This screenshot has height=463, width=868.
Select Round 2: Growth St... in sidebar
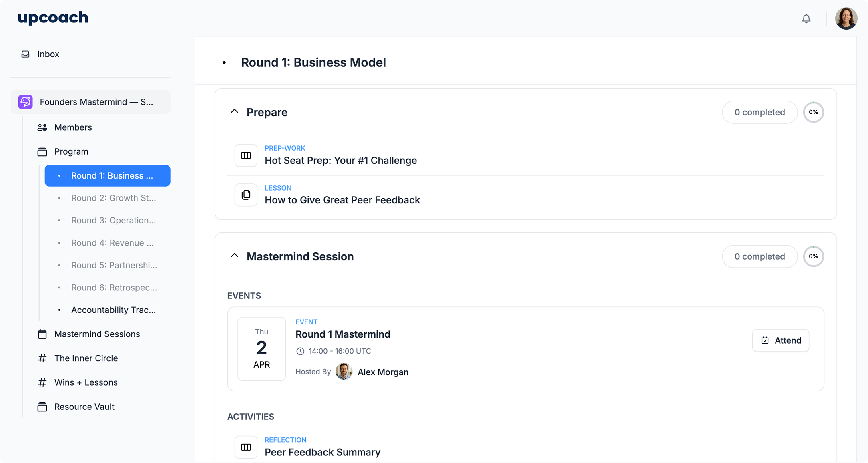[113, 198]
